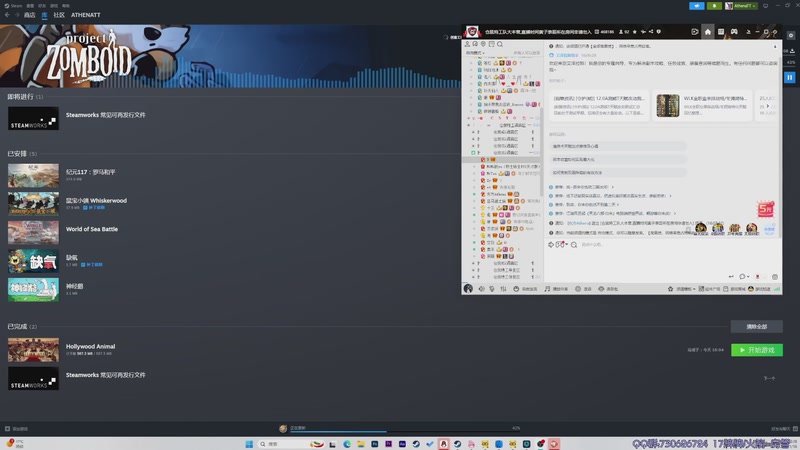Open the Steam 商店 tab
This screenshot has width=800, height=450.
(30, 15)
